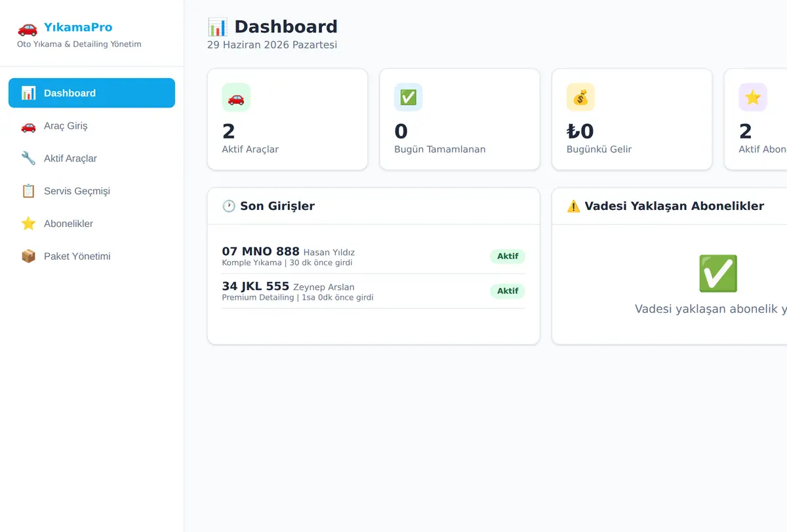
Task: Click the Vadesi yaklaşan abonelik empty message
Action: [711, 309]
